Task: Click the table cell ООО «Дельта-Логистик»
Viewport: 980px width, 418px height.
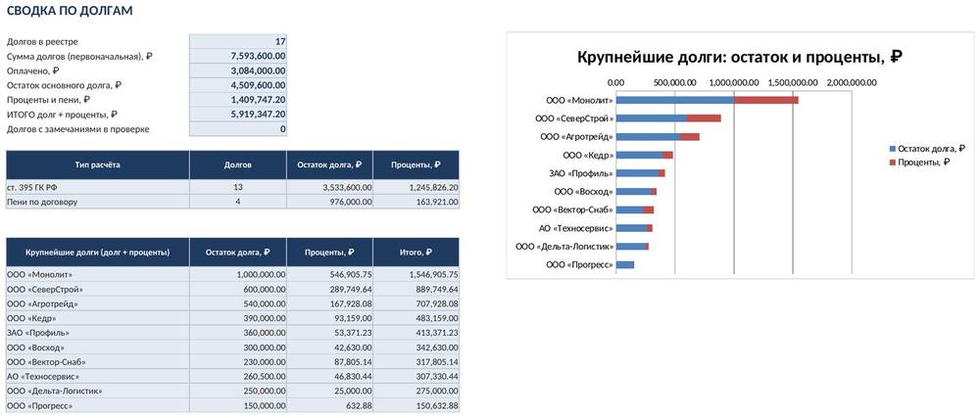Action: coord(97,392)
